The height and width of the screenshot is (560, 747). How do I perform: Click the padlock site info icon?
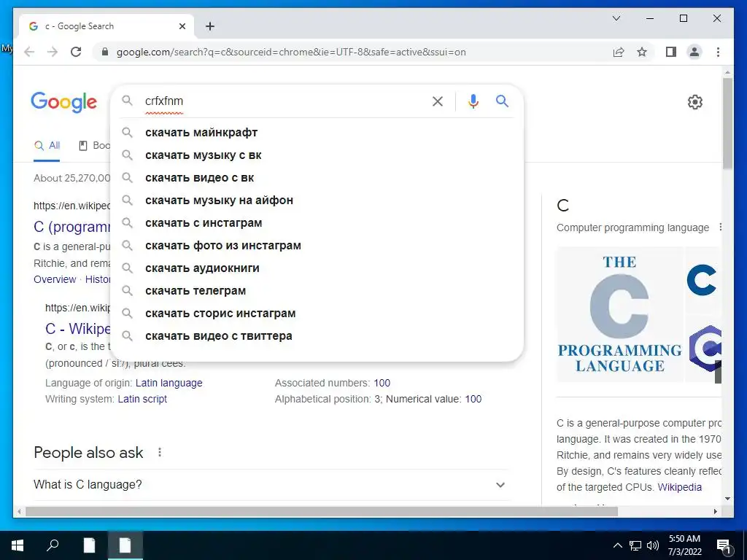click(105, 52)
